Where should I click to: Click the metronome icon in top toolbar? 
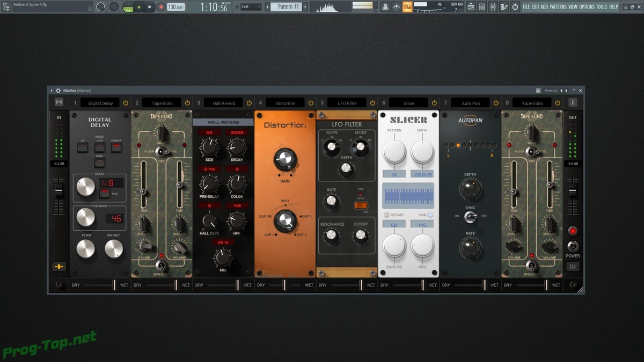coord(397,7)
